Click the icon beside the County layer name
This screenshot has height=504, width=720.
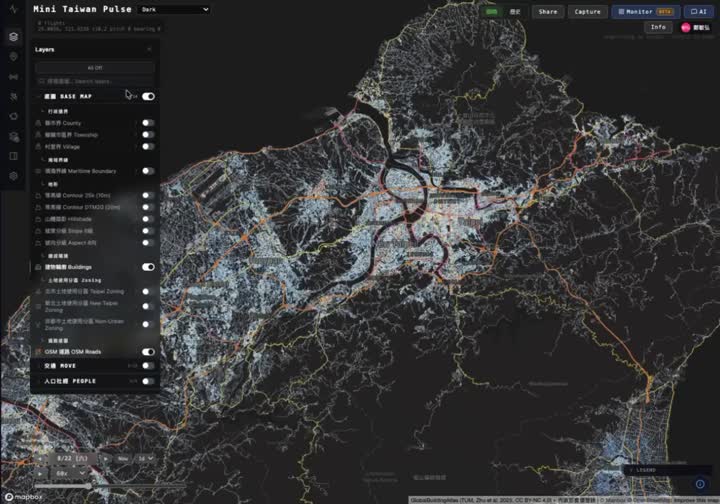click(x=39, y=123)
